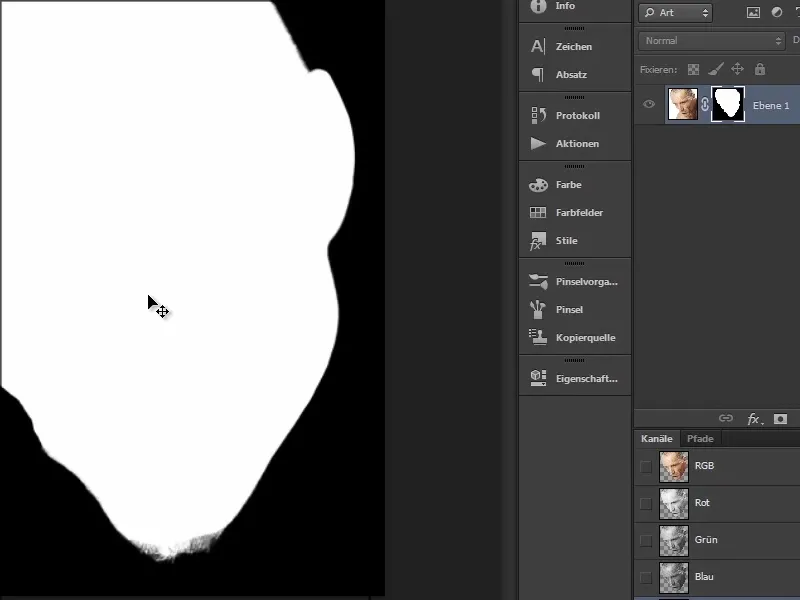Screen dimensions: 800x600
Task: Open the Normal blend mode dropdown
Action: (x=711, y=41)
